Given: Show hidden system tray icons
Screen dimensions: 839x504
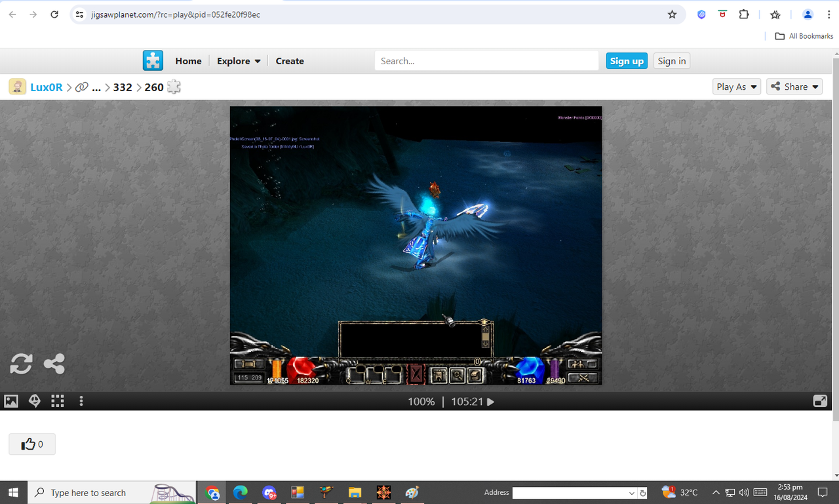Looking at the screenshot, I should tap(716, 492).
